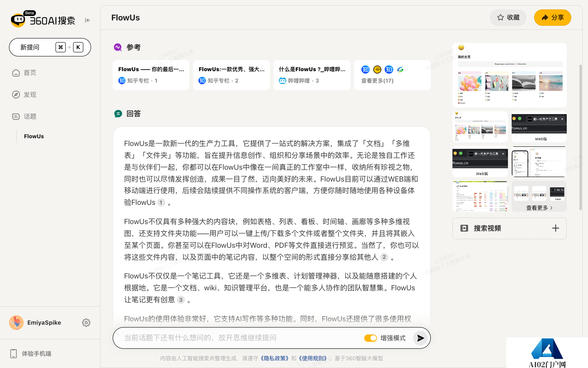Click the smiley source icon in 查看更多 card
The height and width of the screenshot is (368, 588).
pyautogui.click(x=377, y=70)
